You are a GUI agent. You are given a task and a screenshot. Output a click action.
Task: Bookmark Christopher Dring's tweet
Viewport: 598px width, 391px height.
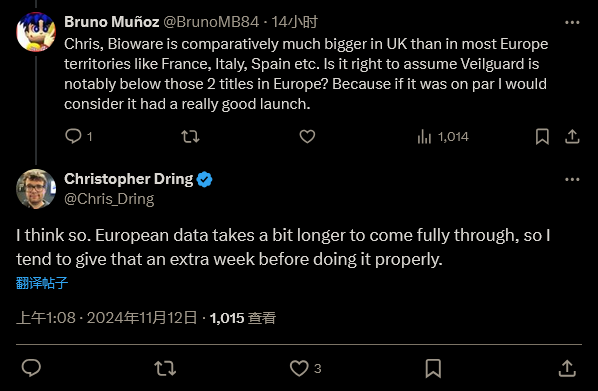pyautogui.click(x=433, y=368)
